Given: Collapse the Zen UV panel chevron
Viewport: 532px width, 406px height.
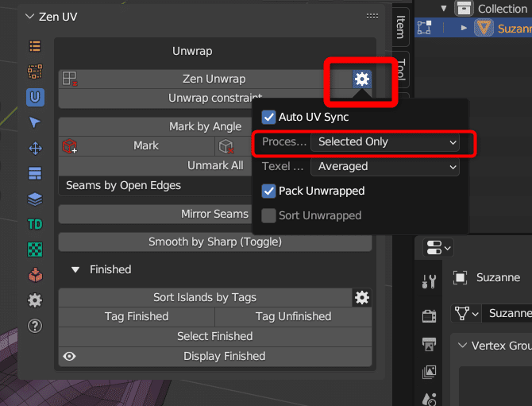Looking at the screenshot, I should (x=30, y=17).
